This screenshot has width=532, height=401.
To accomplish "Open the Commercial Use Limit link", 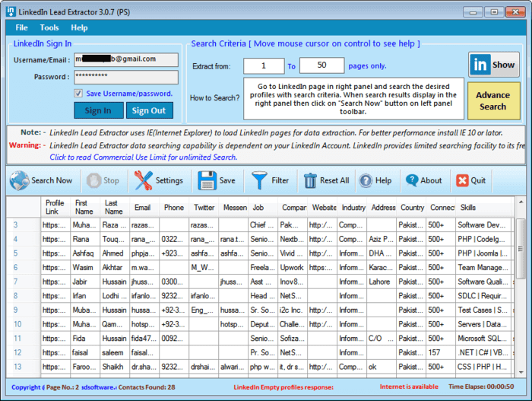I will pos(143,158).
